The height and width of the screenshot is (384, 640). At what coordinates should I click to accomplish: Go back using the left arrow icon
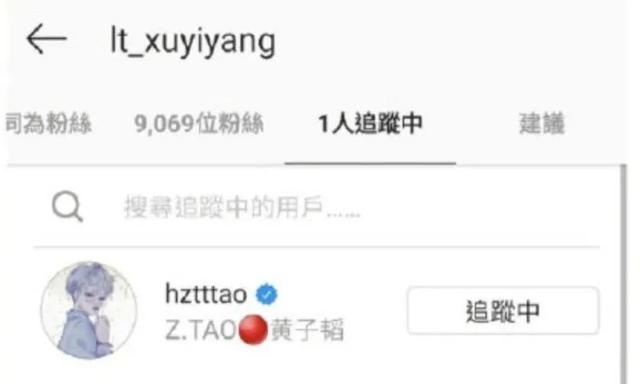point(47,39)
